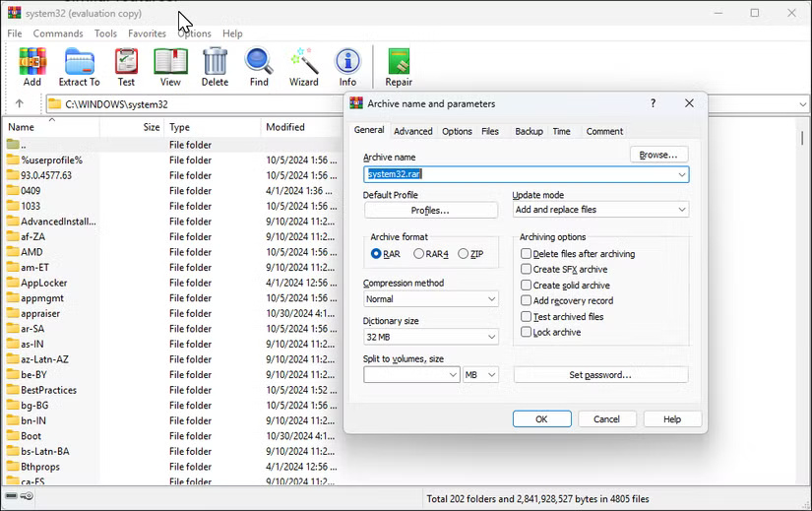This screenshot has width=812, height=511.
Task: Check the Create SFX archive option
Action: pyautogui.click(x=527, y=270)
